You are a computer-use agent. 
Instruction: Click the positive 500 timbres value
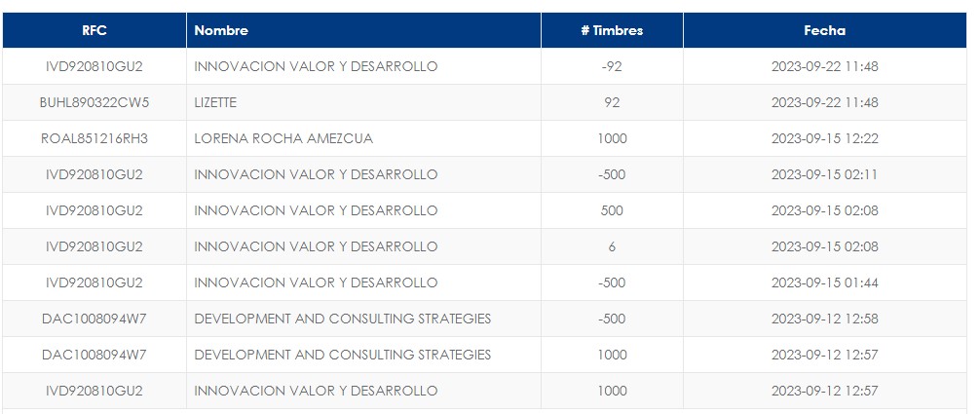[612, 210]
